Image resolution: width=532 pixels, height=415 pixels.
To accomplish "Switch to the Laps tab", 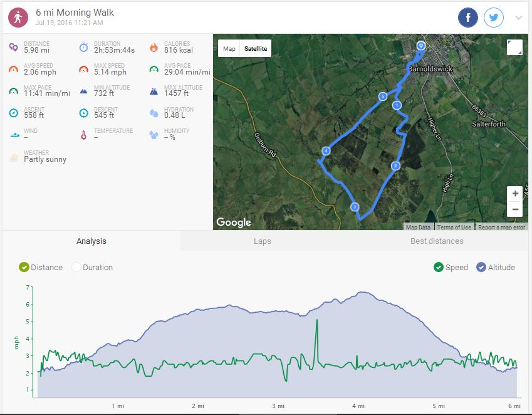I will point(263,241).
